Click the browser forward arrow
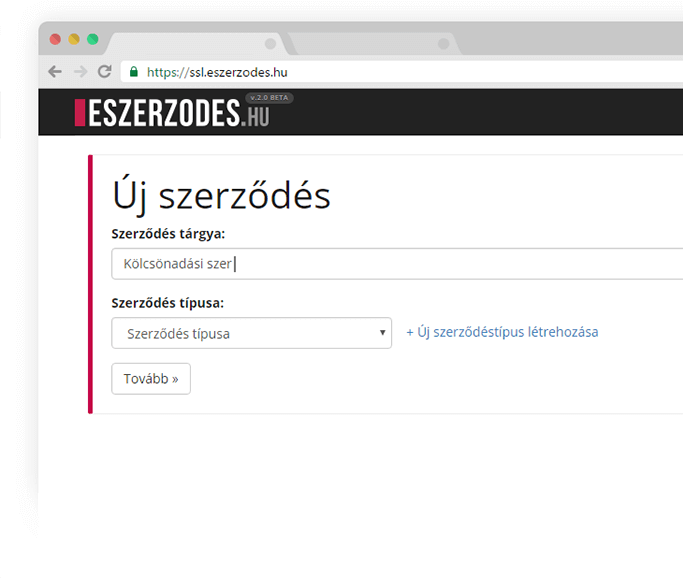Screen dimensions: 683x578 point(80,72)
